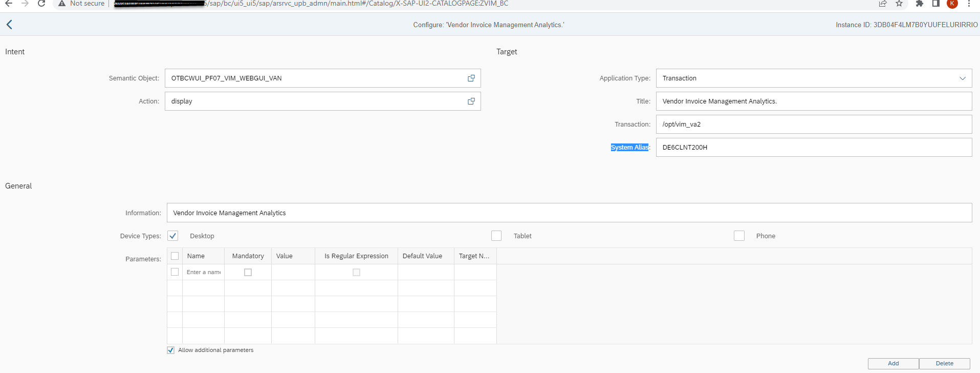Toggle Allow additional parameters checkbox
980x373 pixels.
coord(171,350)
